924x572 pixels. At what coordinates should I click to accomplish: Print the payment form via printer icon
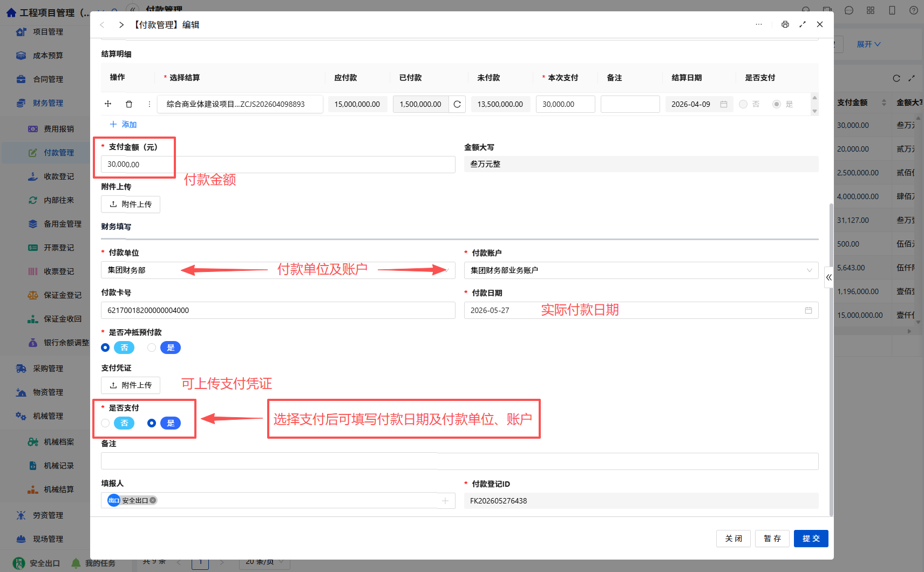(x=785, y=24)
